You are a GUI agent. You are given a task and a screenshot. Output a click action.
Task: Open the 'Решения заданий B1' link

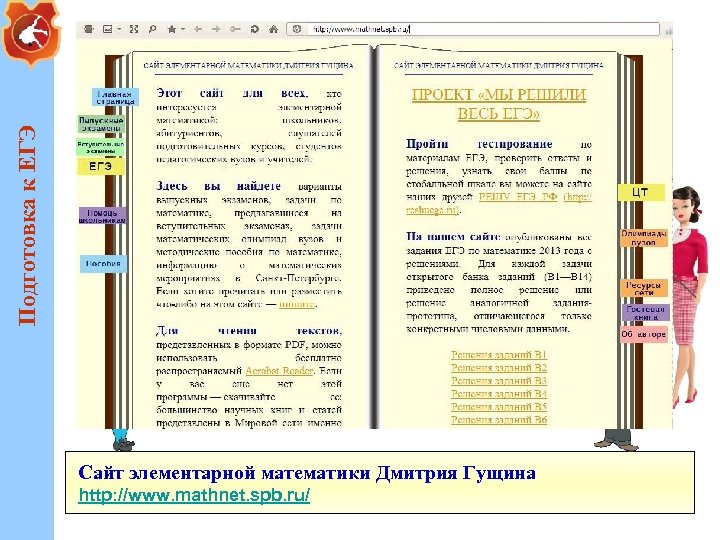[x=499, y=354]
